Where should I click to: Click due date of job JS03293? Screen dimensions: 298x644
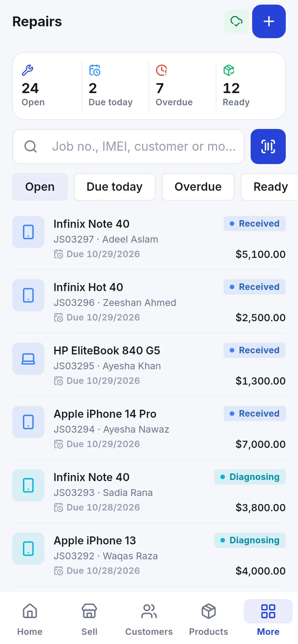coord(97,507)
